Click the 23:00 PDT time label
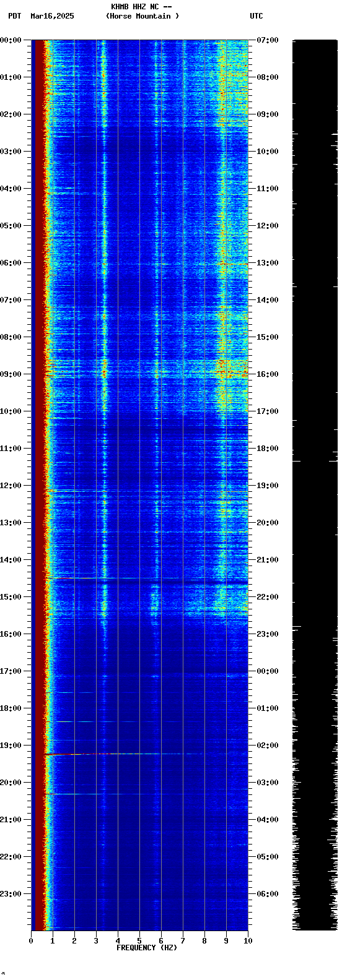The image size is (342, 980). click(x=11, y=894)
